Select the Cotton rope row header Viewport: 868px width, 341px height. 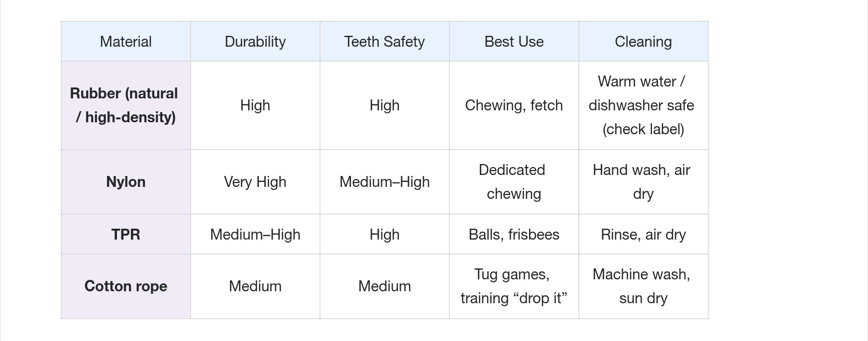point(125,286)
